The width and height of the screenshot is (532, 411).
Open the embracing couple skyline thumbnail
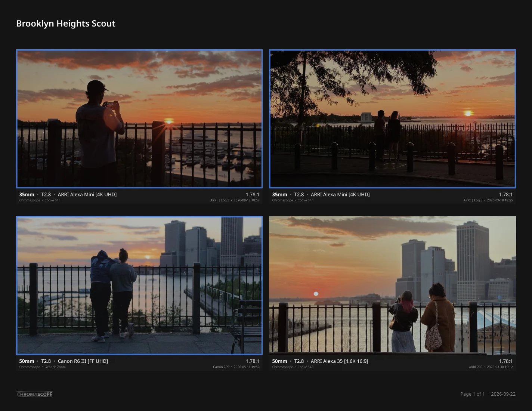point(139,285)
